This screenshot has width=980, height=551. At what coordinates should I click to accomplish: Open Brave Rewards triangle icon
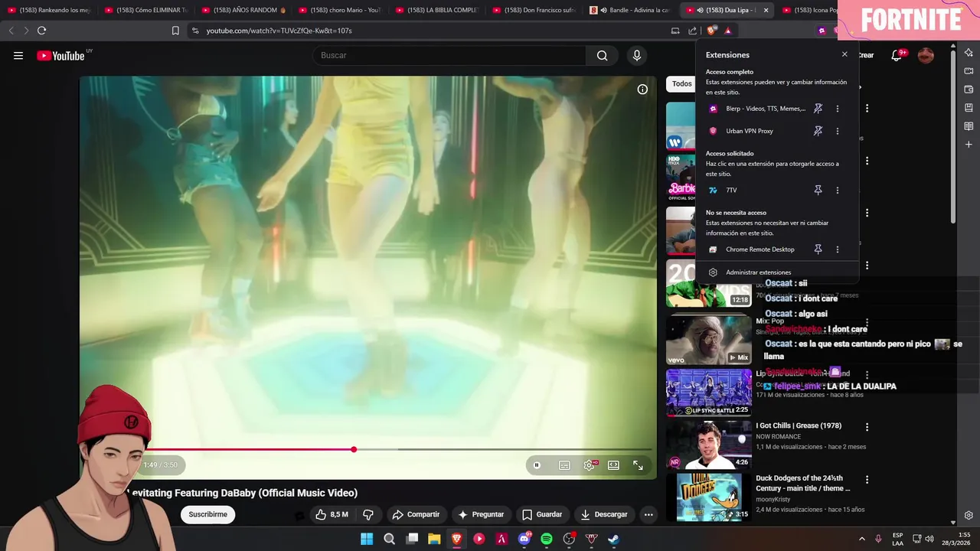point(728,31)
